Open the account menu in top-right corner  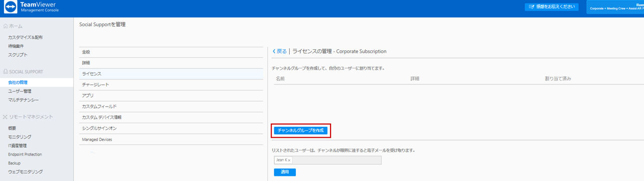pos(615,7)
